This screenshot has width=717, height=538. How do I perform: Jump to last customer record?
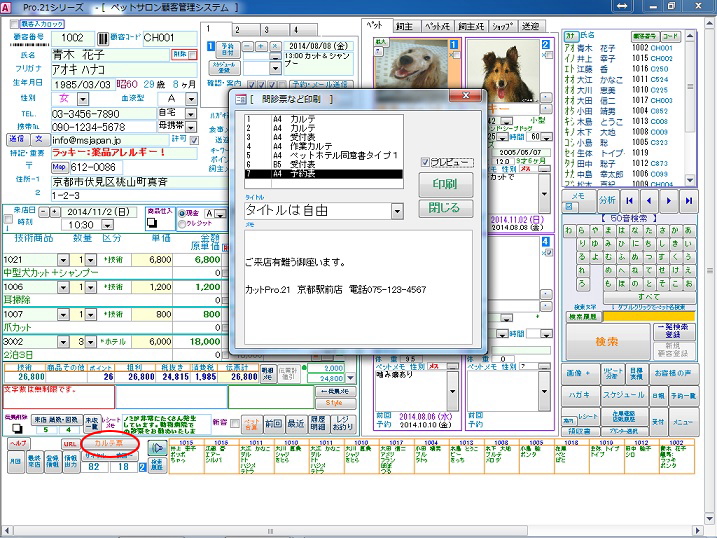click(688, 200)
